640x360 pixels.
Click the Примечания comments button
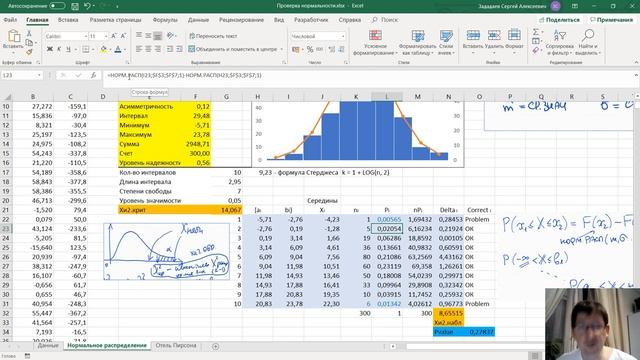pos(611,20)
